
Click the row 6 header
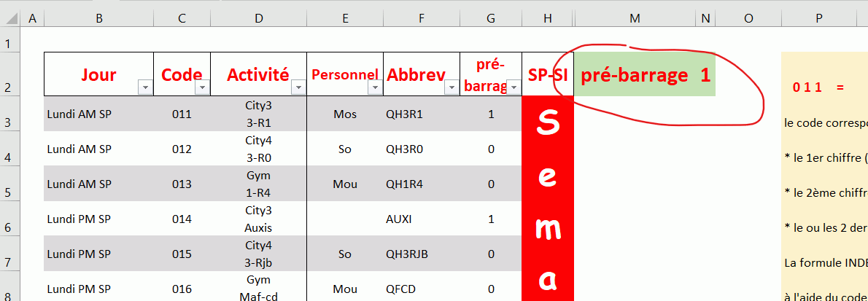click(11, 219)
